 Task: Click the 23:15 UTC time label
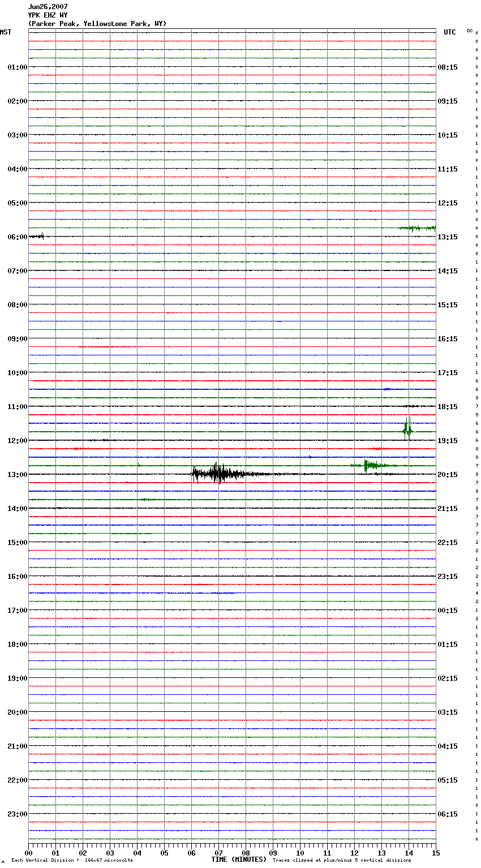coord(448,577)
